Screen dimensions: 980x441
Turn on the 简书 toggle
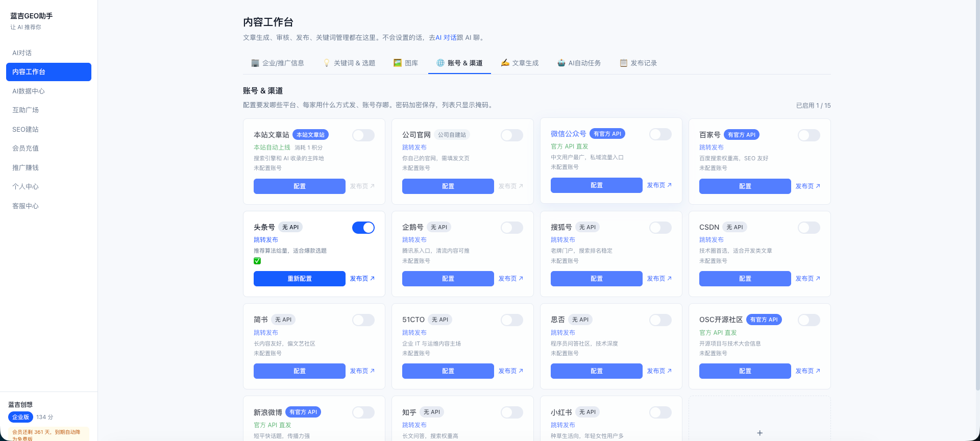point(363,320)
